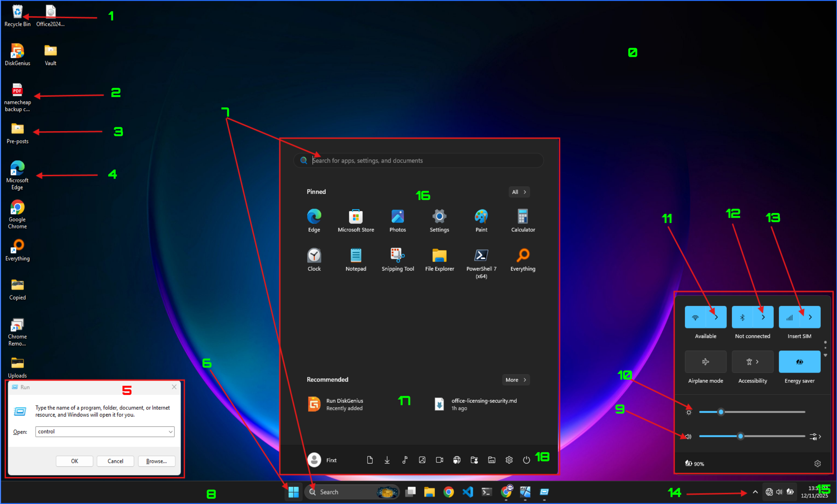Adjust the brightness slider

click(x=752, y=412)
